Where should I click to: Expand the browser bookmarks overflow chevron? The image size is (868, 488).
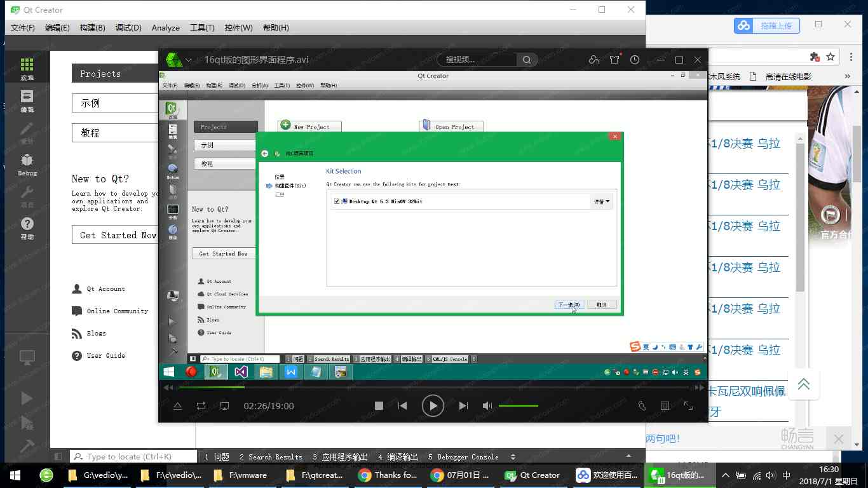point(848,76)
